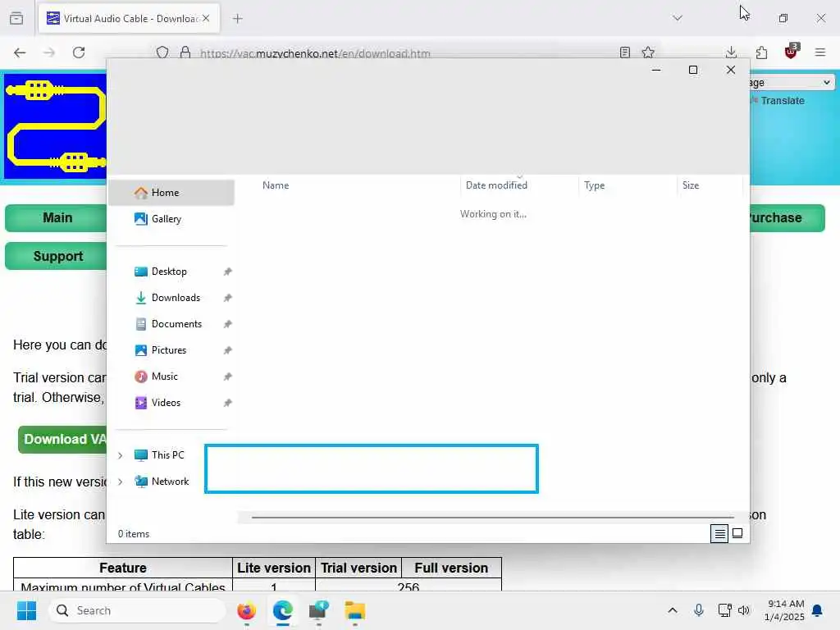Expand the This PC tree node
Screen dimensions: 840x630
click(121, 455)
